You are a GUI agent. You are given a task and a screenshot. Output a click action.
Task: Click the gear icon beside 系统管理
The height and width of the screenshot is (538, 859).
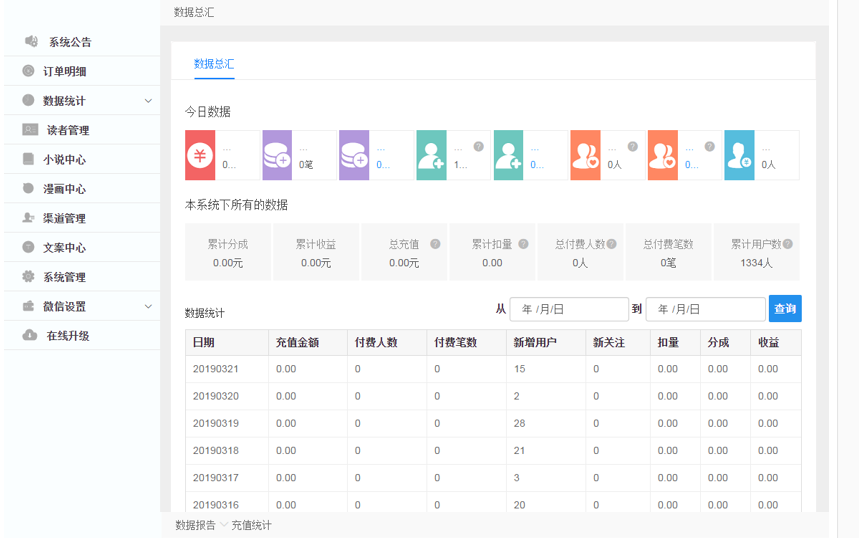click(x=28, y=277)
